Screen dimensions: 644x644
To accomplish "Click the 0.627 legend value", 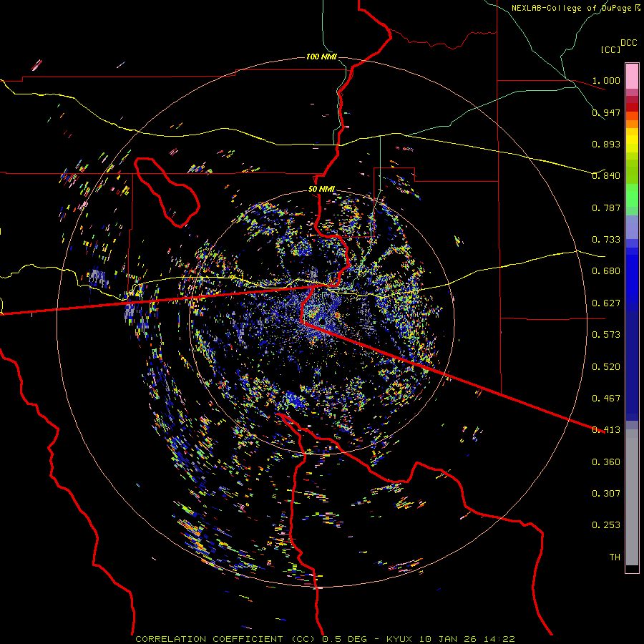I will [606, 303].
